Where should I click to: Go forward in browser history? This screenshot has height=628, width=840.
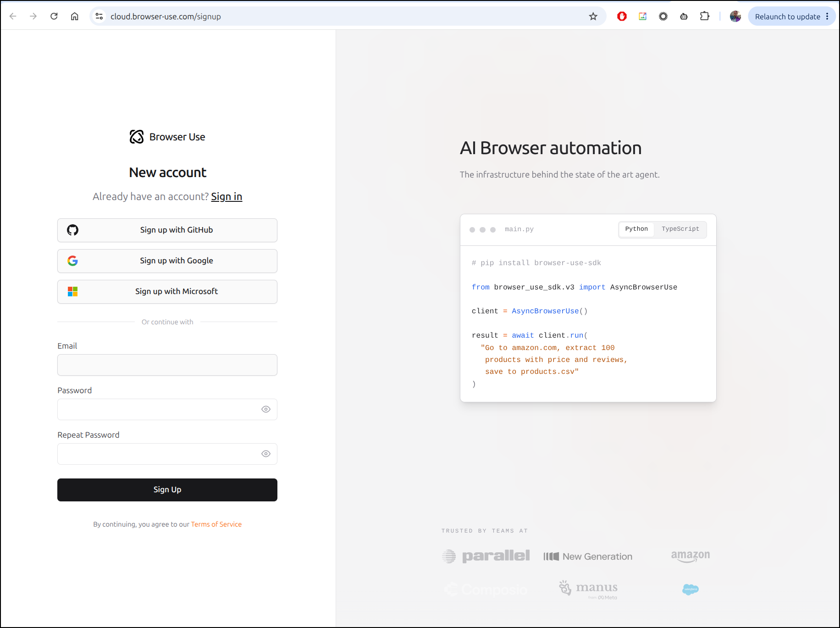click(33, 17)
